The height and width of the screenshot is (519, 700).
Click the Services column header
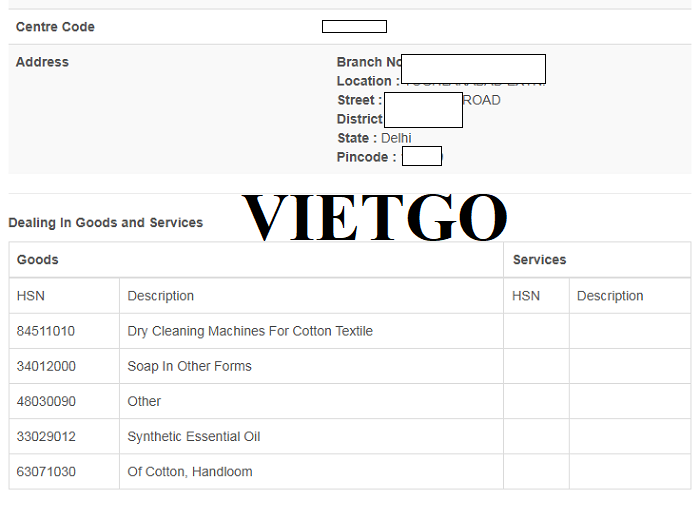pyautogui.click(x=539, y=260)
